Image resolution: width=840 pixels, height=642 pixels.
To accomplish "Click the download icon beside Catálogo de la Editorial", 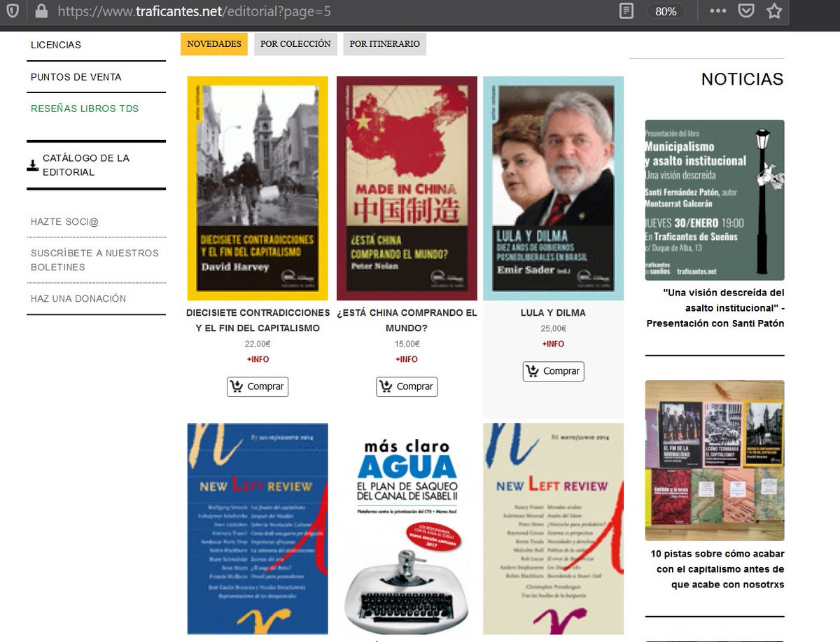I will (32, 165).
